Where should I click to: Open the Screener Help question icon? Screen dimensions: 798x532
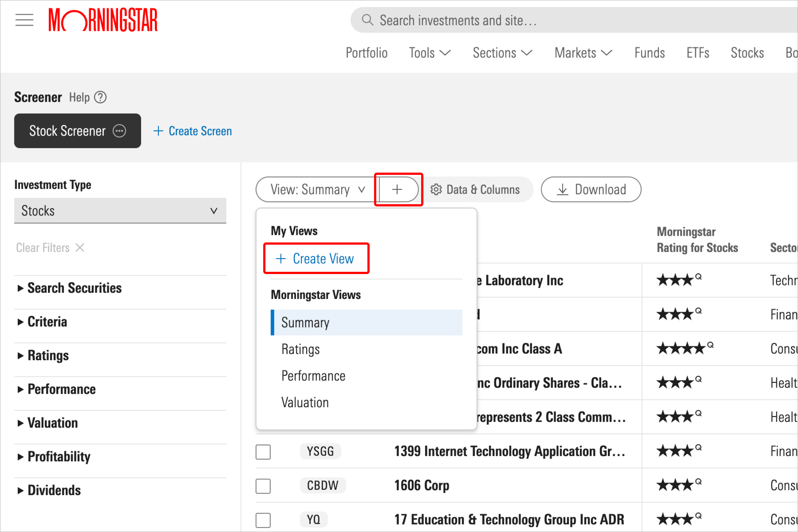tap(100, 97)
